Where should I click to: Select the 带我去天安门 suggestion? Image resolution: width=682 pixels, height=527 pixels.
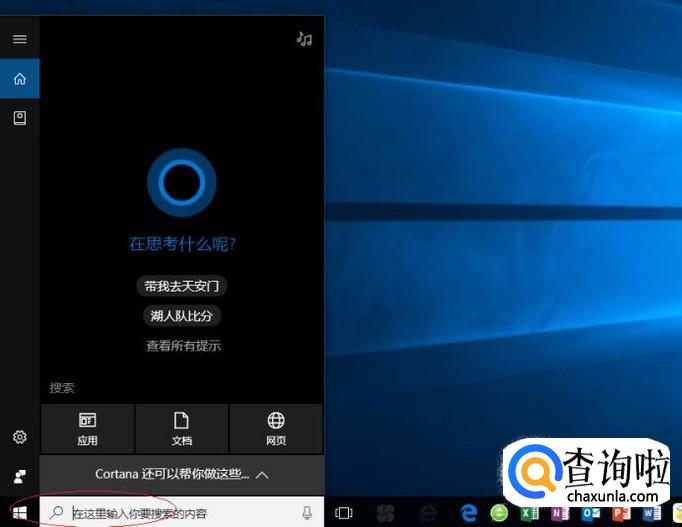182,286
